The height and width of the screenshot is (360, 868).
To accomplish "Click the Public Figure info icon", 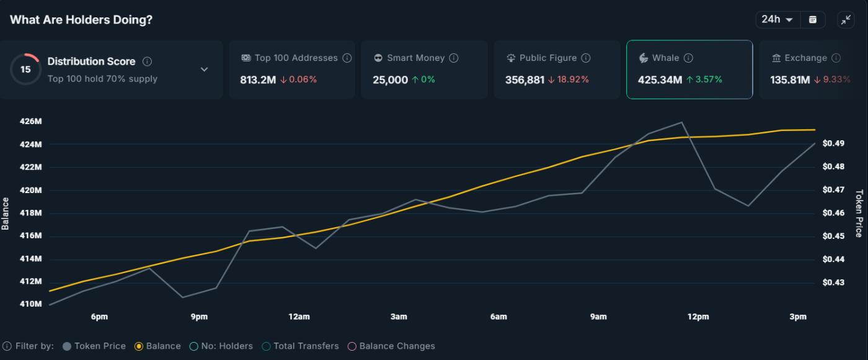I will coord(586,58).
